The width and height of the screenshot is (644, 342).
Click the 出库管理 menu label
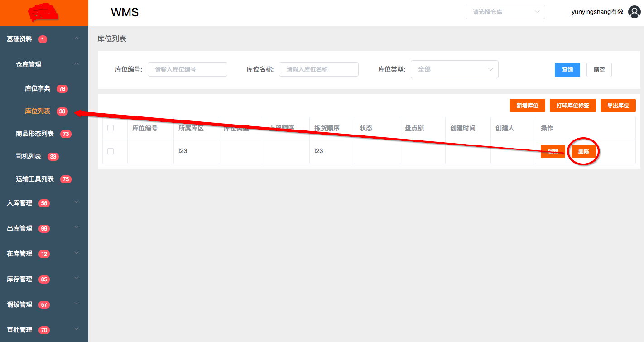click(19, 229)
